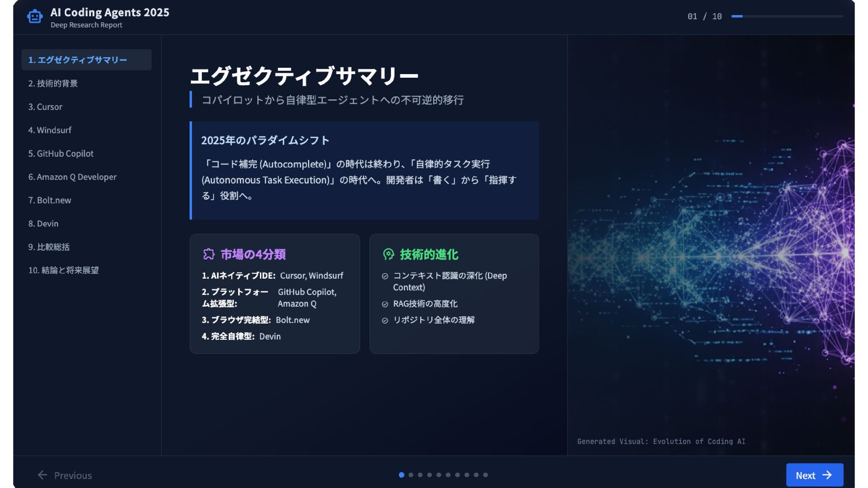Screen dimensions: 868x488
Task: Click the second pagination dot
Action: tap(411, 475)
